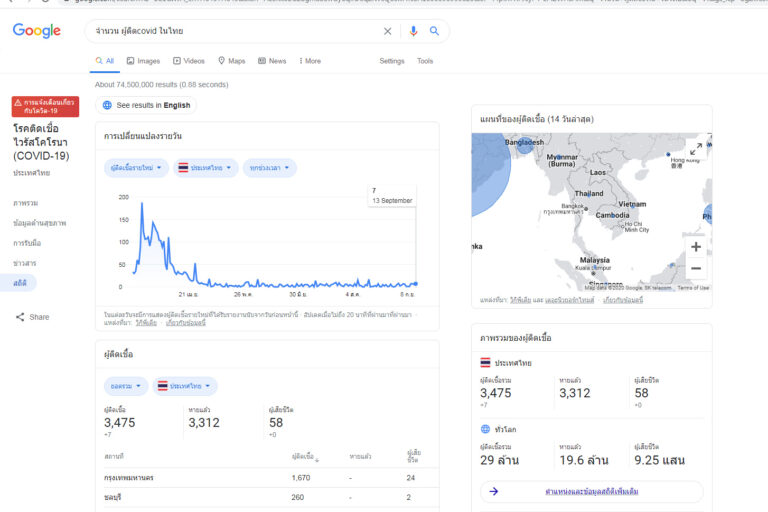Screen dimensions: 768x512
Task: Expand the map to fullscreen
Action: [x=697, y=150]
